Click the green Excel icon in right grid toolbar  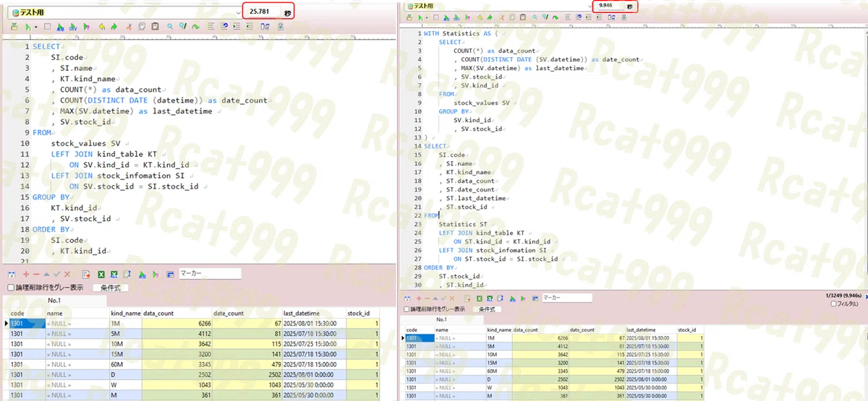tap(479, 298)
